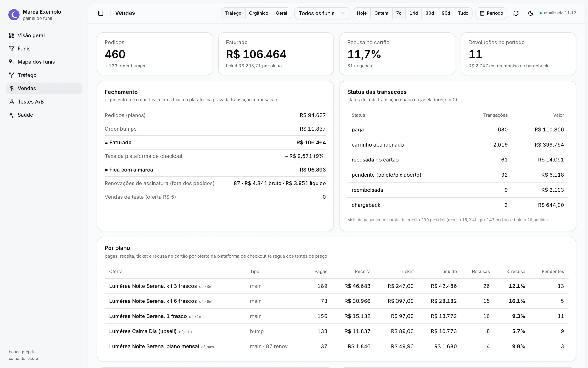Click the Taxa da plataforma de checkout line
The height and width of the screenshot is (368, 588).
[215, 156]
